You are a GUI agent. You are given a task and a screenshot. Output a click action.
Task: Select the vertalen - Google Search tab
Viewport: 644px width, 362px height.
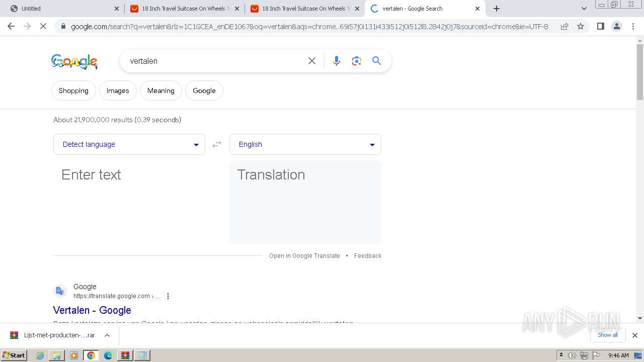point(425,9)
